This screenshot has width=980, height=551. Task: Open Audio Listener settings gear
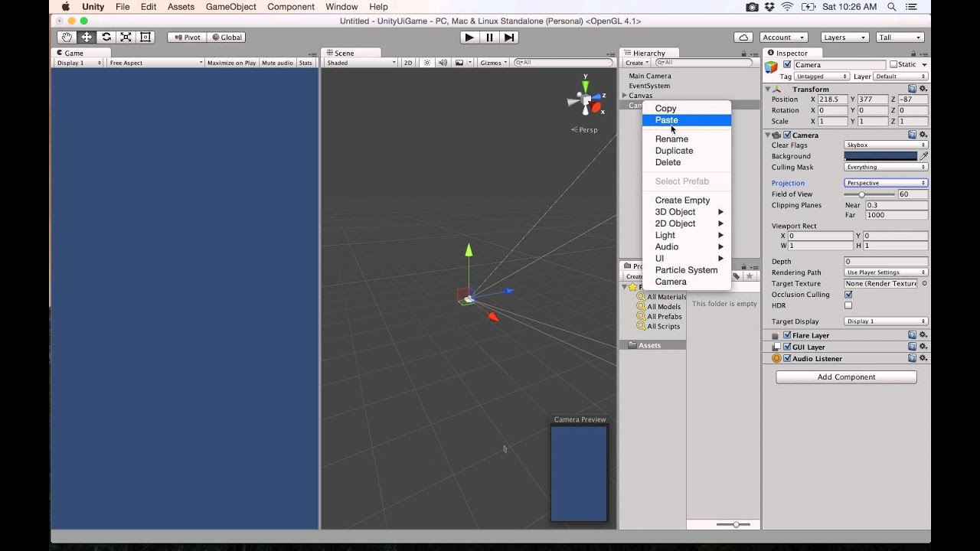[923, 358]
